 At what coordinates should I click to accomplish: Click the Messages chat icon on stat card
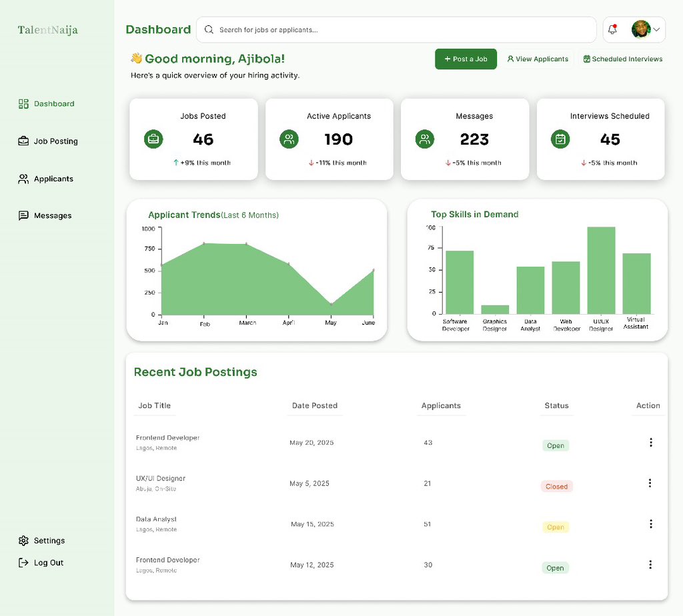point(424,139)
